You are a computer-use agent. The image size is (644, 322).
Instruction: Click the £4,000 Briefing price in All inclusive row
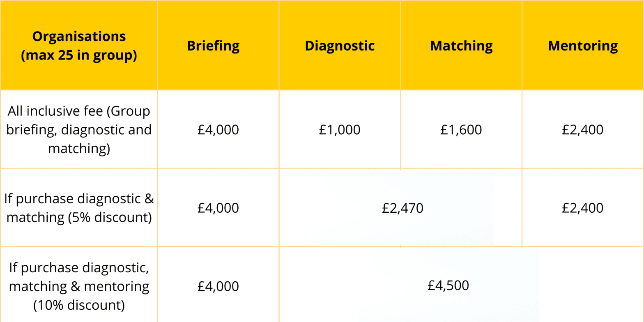[218, 130]
